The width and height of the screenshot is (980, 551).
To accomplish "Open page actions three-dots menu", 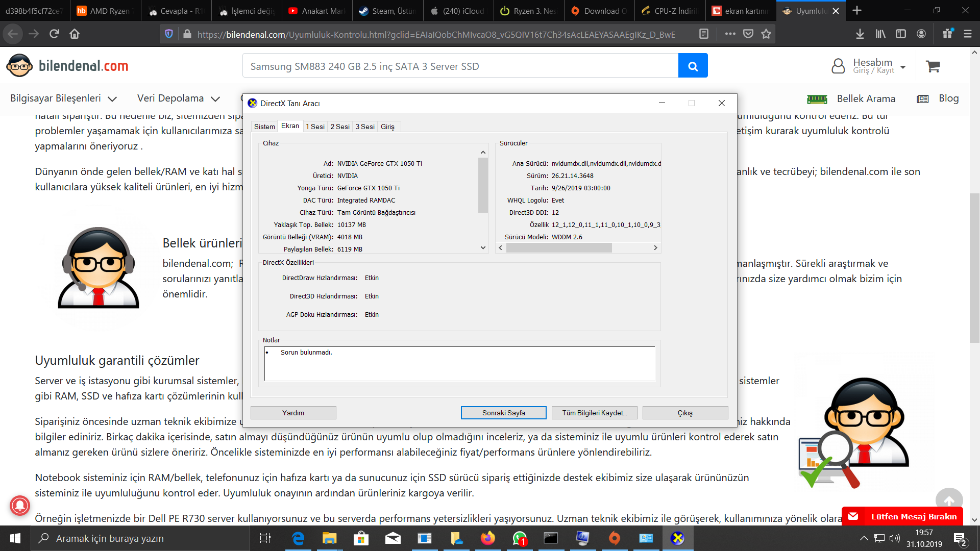I will click(730, 34).
